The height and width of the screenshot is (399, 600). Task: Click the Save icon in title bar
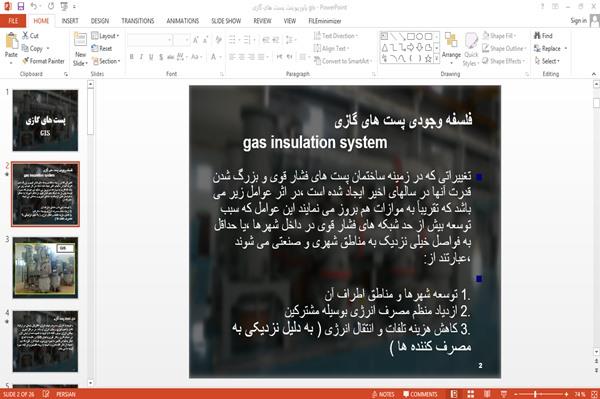click(21, 6)
